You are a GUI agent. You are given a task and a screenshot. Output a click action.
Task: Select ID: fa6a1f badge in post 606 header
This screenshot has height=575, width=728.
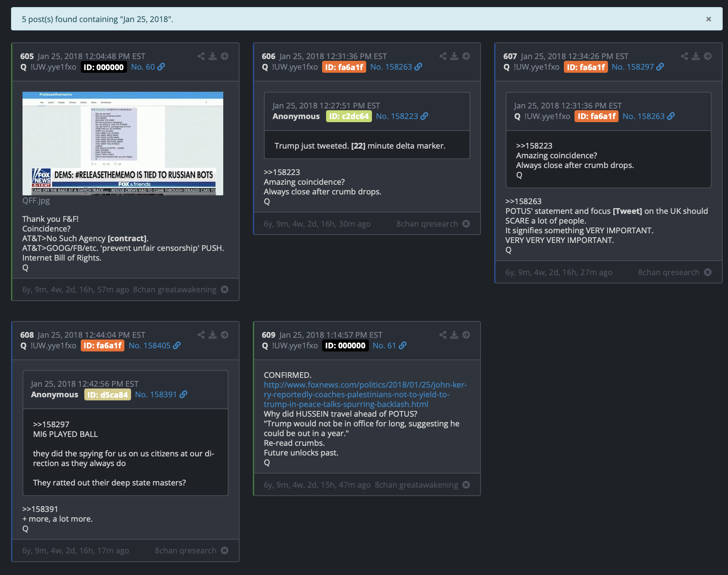pos(344,67)
